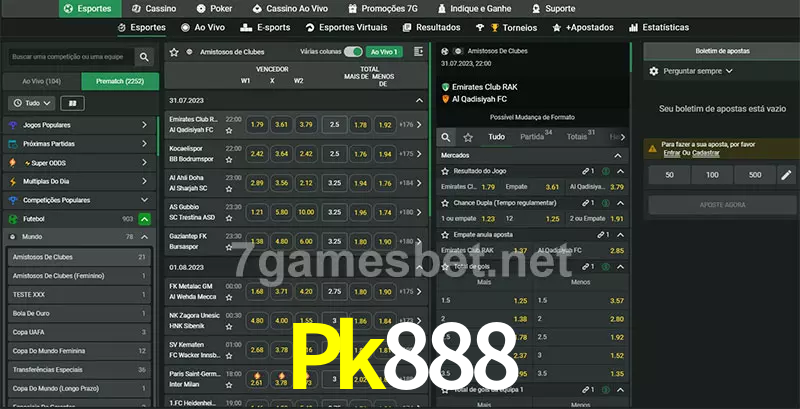Toggle the Várias colunas switch
Screen dimensions: 800x409
[352, 51]
